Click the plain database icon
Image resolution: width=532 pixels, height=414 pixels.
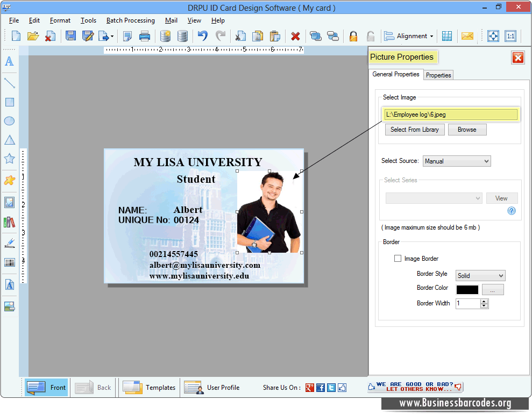182,36
